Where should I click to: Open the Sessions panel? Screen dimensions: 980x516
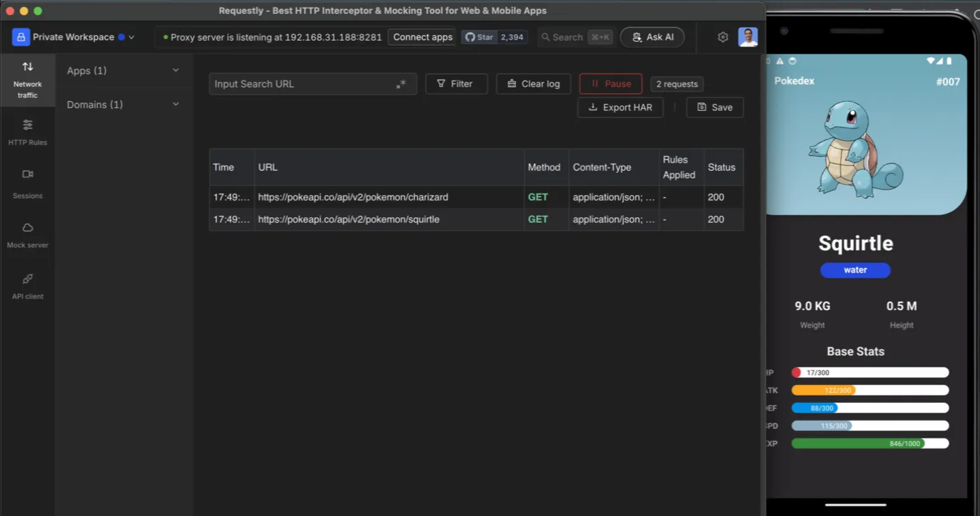[27, 183]
